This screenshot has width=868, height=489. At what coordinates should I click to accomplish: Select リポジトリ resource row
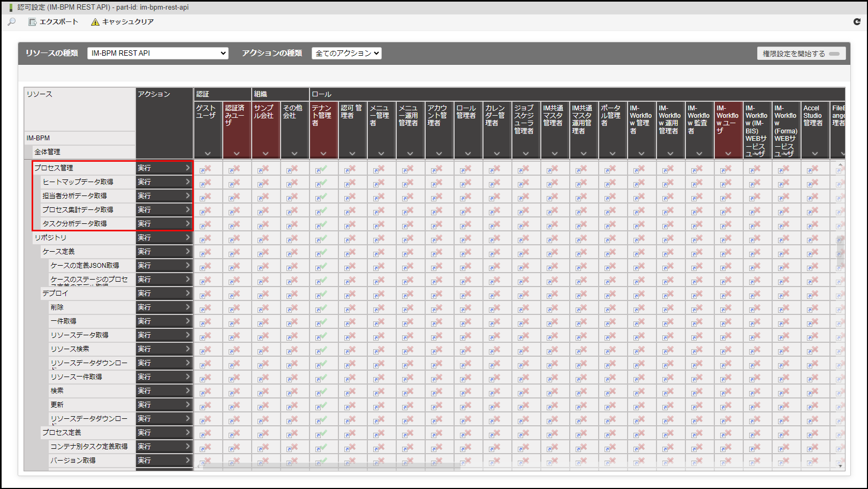click(x=84, y=237)
